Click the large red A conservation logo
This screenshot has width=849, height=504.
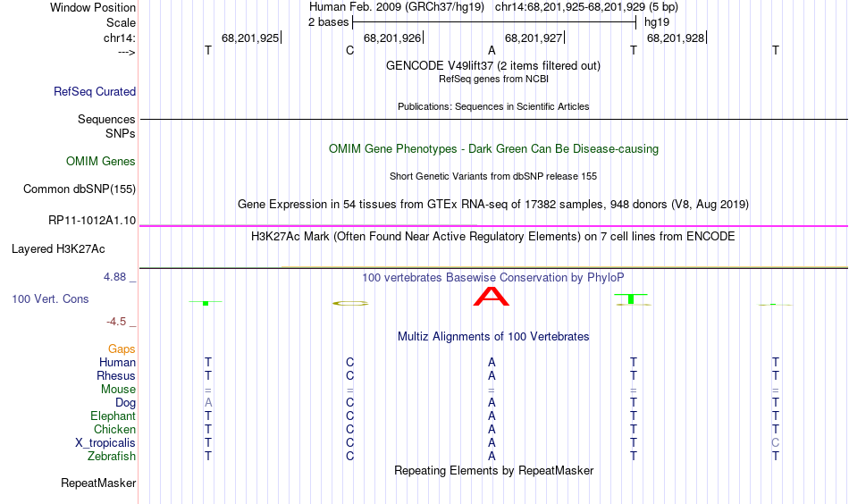click(492, 297)
